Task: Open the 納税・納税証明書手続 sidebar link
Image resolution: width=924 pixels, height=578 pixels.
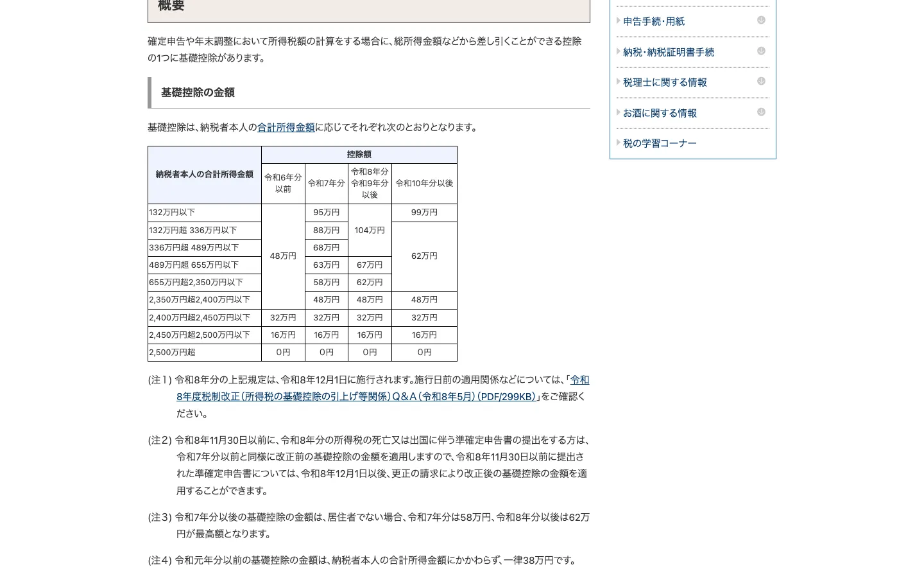Action: point(669,52)
